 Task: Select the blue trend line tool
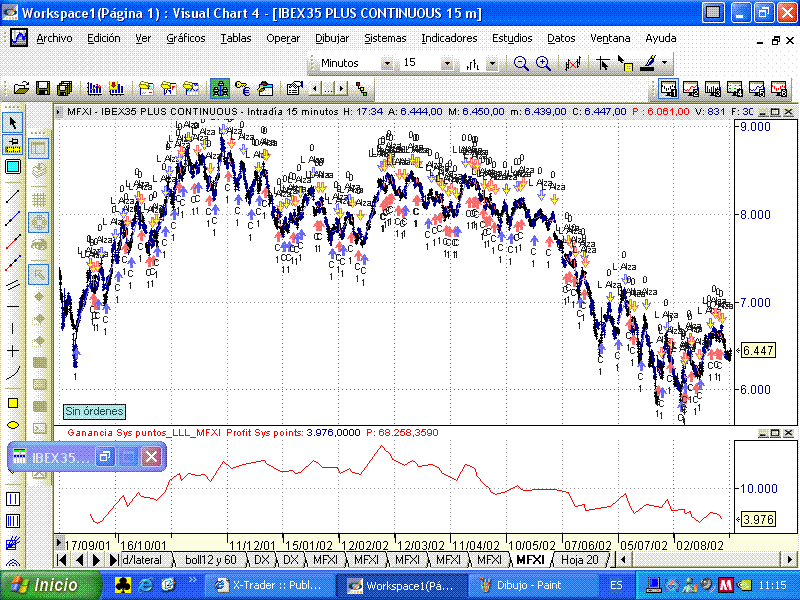[x=13, y=218]
